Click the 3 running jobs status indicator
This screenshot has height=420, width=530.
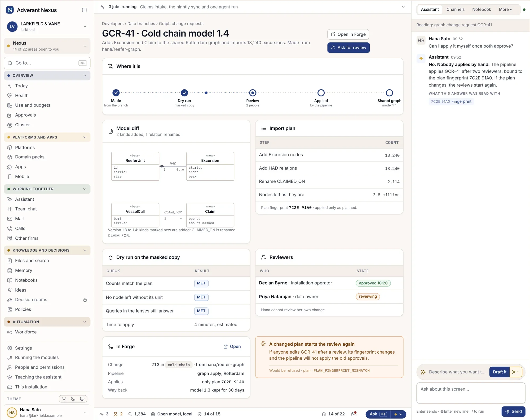(x=104, y=414)
